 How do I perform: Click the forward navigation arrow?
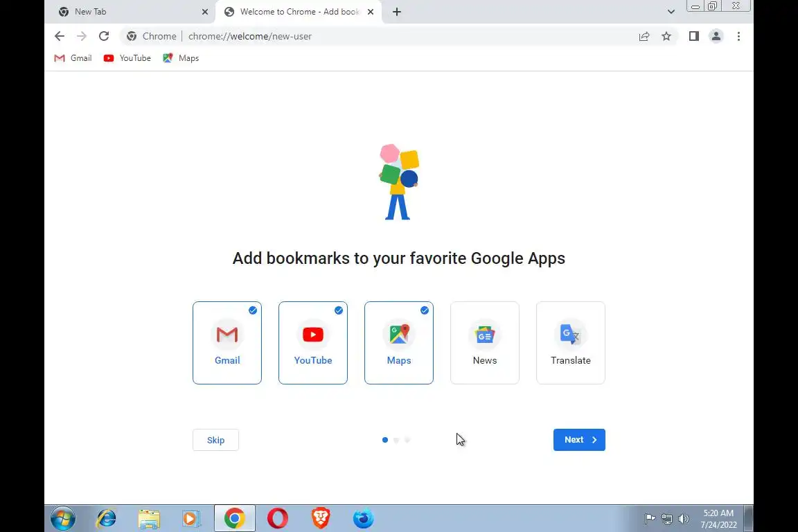click(x=82, y=36)
